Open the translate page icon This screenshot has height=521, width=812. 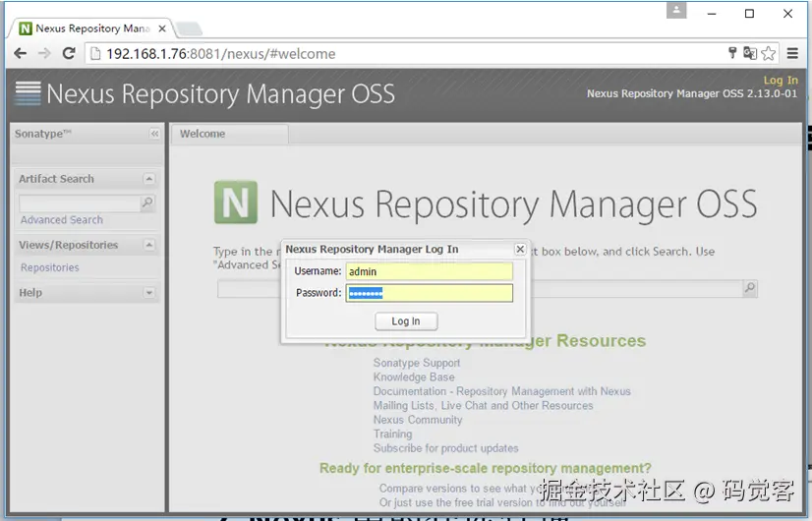[x=750, y=53]
